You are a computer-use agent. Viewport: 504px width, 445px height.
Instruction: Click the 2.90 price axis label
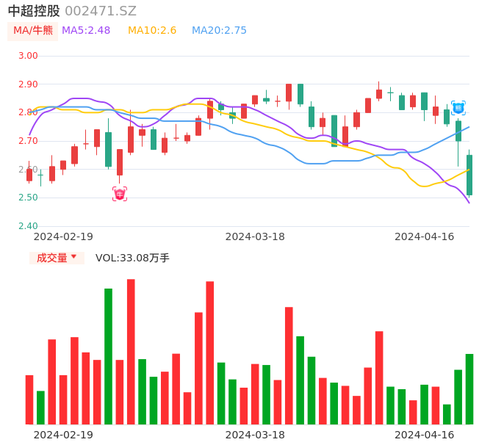pyautogui.click(x=28, y=84)
